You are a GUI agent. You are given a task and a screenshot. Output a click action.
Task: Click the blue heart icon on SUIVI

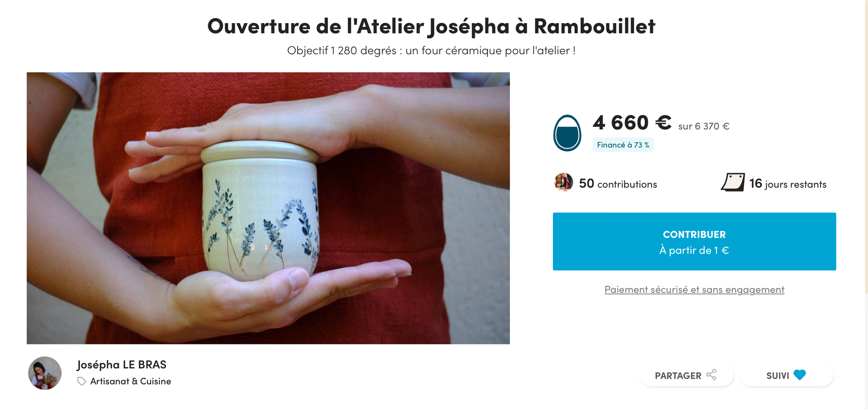[x=800, y=375]
